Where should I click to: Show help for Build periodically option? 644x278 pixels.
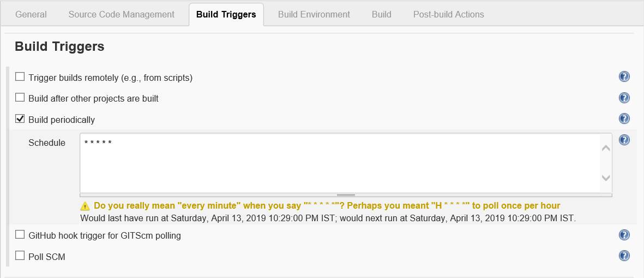pyautogui.click(x=624, y=119)
